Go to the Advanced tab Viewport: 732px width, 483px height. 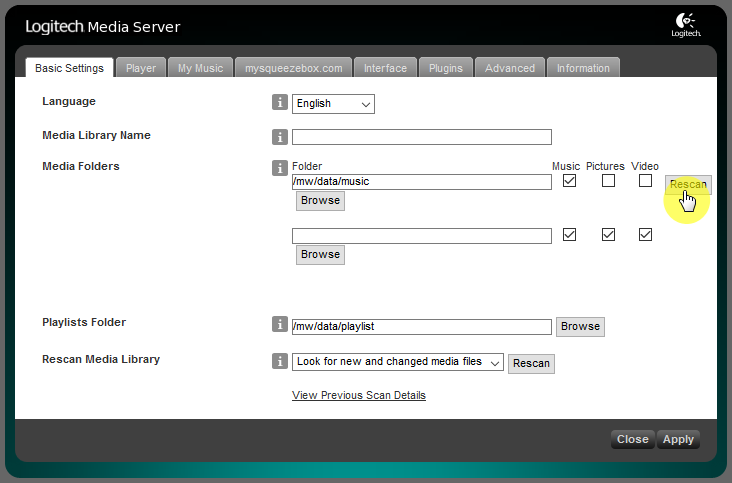510,68
